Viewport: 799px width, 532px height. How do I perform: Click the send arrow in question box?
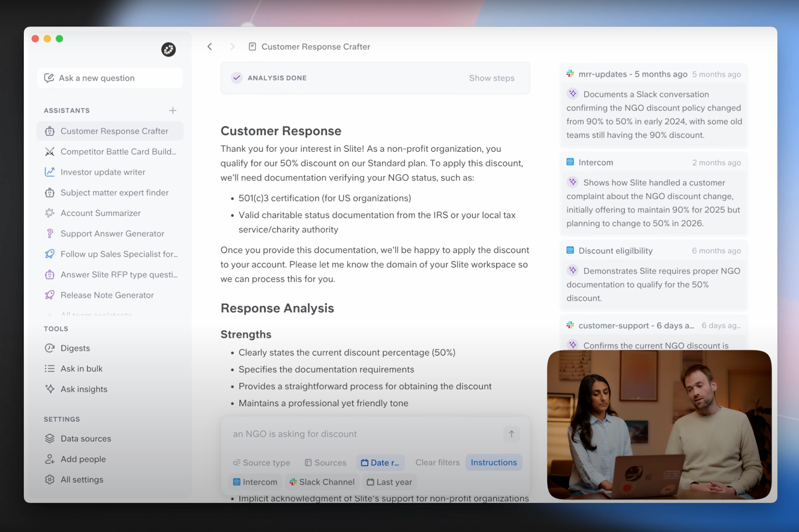(511, 434)
